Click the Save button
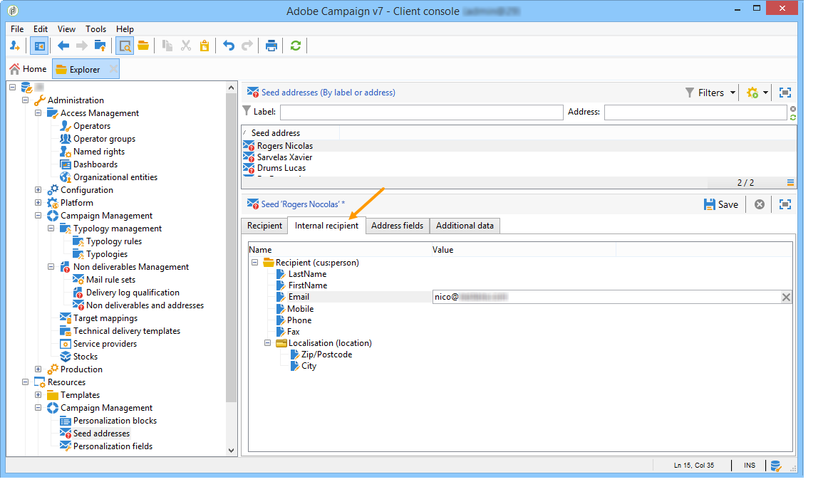The height and width of the screenshot is (504, 828). tap(721, 204)
